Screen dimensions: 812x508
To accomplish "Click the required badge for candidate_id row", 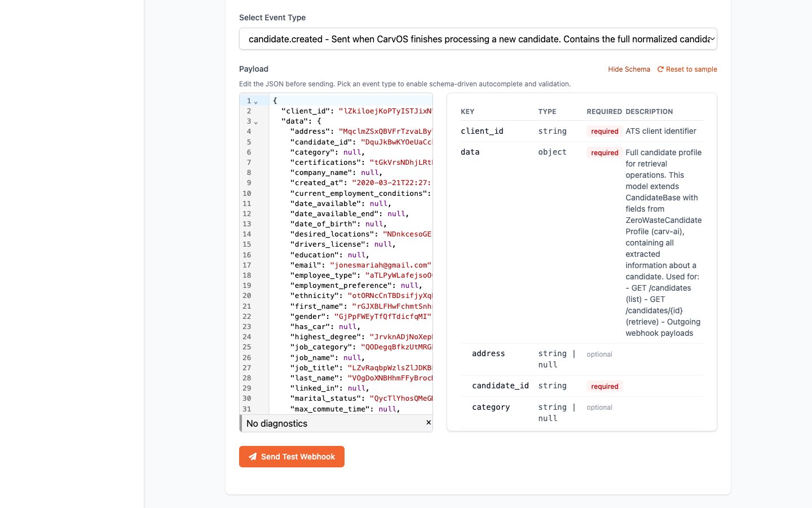I will click(604, 387).
